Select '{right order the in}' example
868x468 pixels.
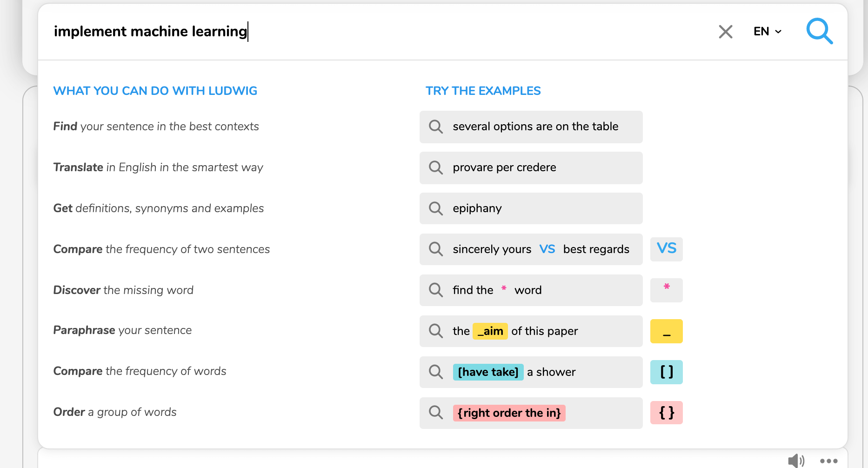pyautogui.click(x=531, y=413)
